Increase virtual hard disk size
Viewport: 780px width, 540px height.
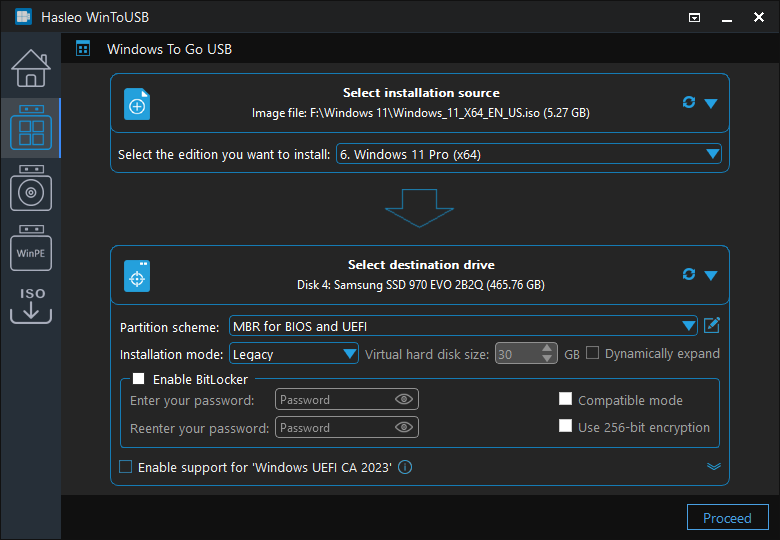[x=547, y=348]
